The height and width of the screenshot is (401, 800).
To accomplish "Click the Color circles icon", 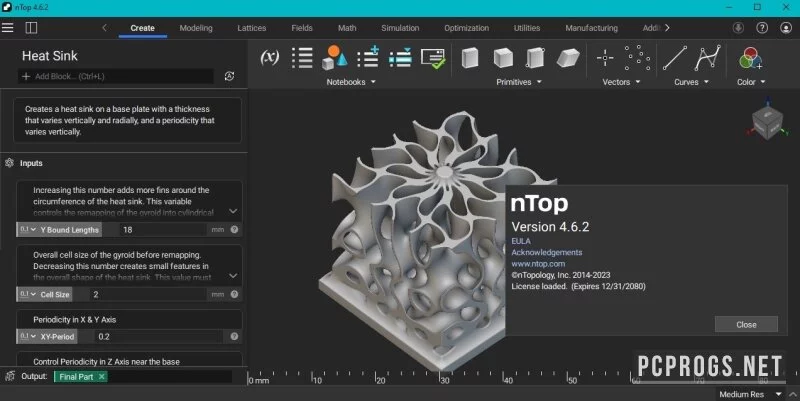I will click(751, 58).
